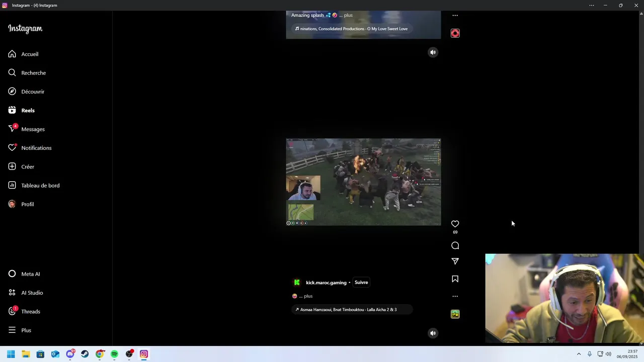Image resolution: width=644 pixels, height=362 pixels.
Task: Open network status tray icon
Action: [600, 354]
